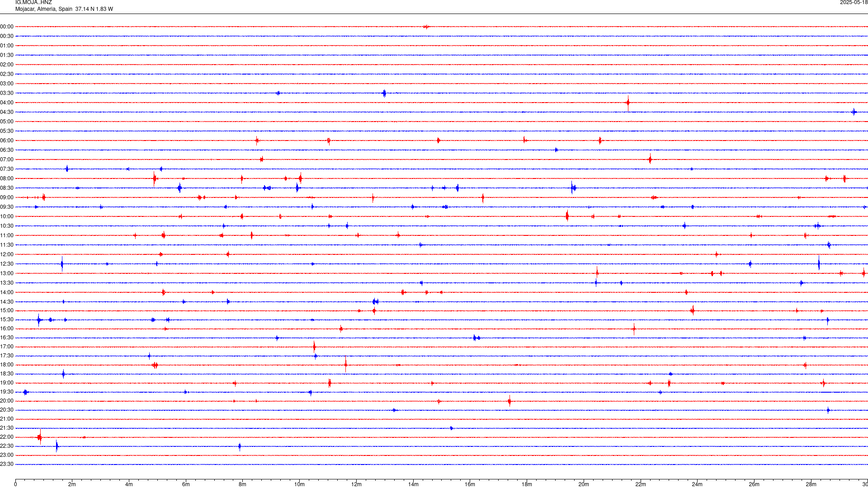Click the seismic event on the 04:30 trace
The width and height of the screenshot is (868, 488).
click(854, 112)
